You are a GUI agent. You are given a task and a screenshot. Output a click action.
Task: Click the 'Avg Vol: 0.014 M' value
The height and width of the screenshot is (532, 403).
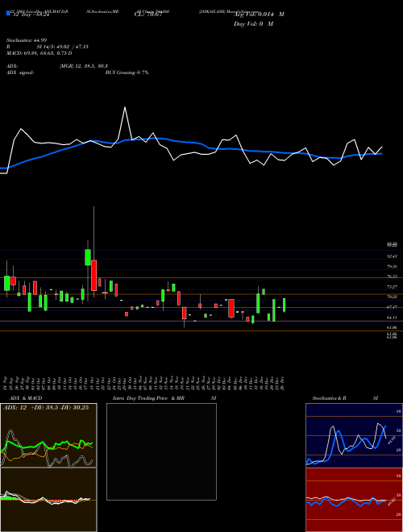pyautogui.click(x=259, y=15)
